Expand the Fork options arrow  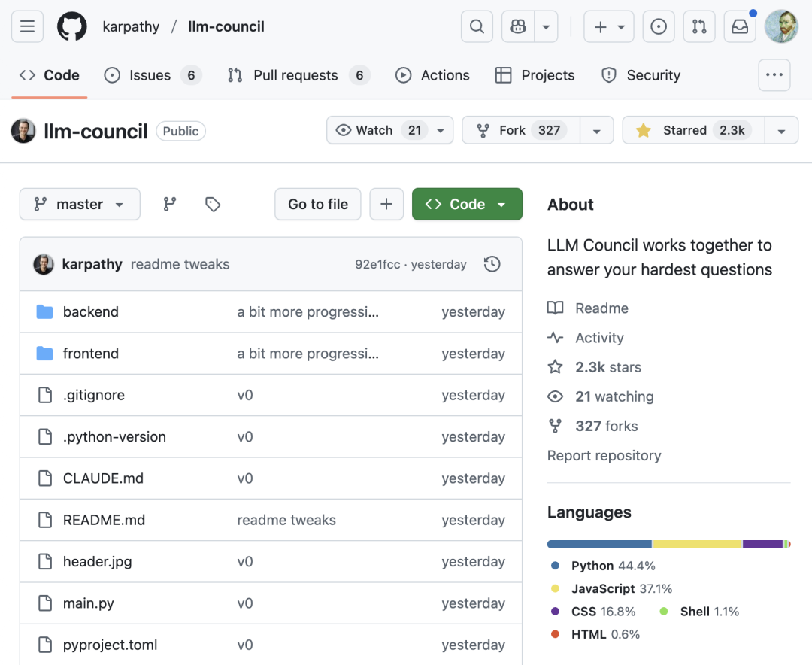pyautogui.click(x=596, y=130)
